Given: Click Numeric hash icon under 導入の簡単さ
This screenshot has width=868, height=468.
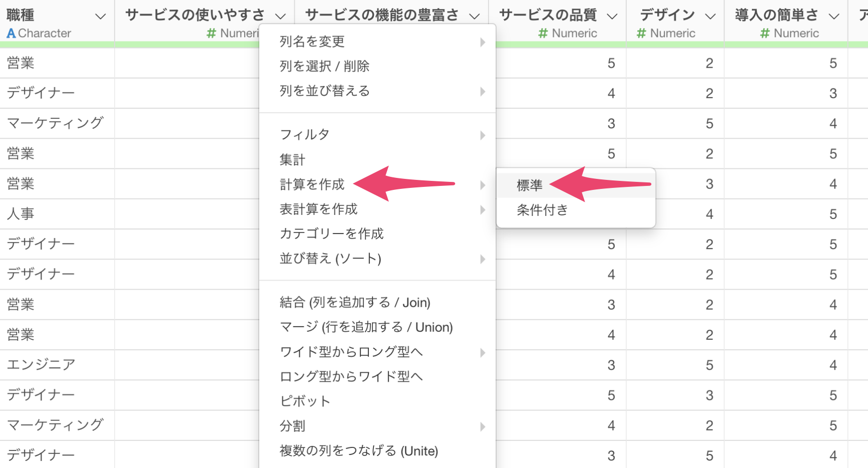Looking at the screenshot, I should point(764,34).
